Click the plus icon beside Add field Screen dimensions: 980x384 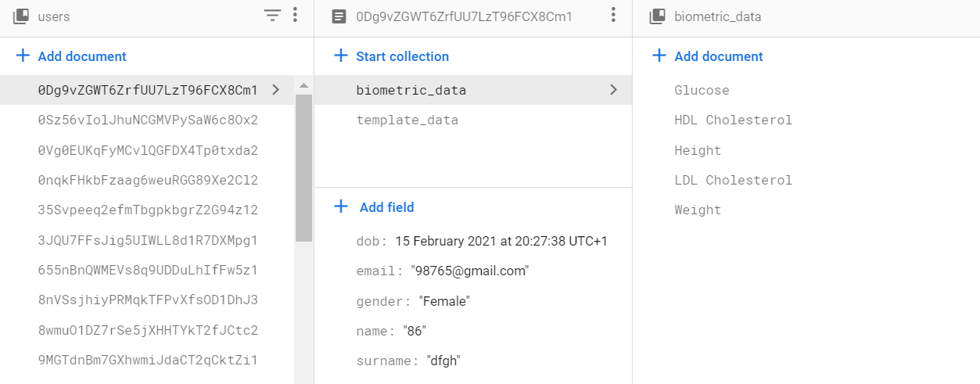click(340, 207)
